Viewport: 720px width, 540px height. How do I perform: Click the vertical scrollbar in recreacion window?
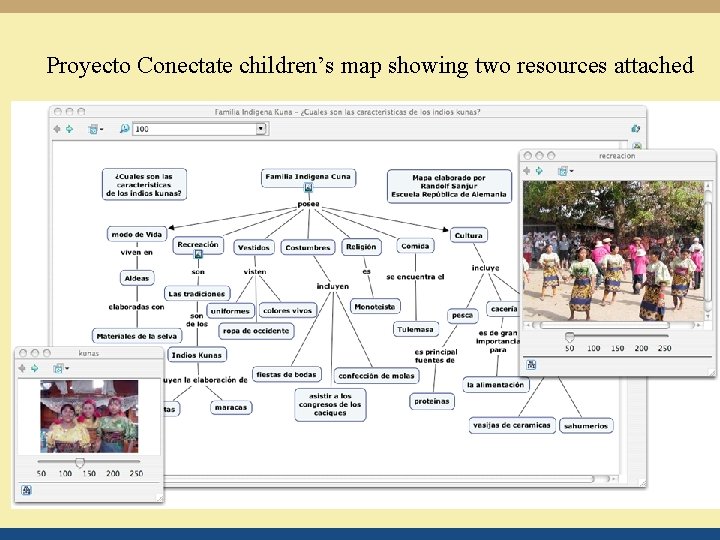pos(709,250)
